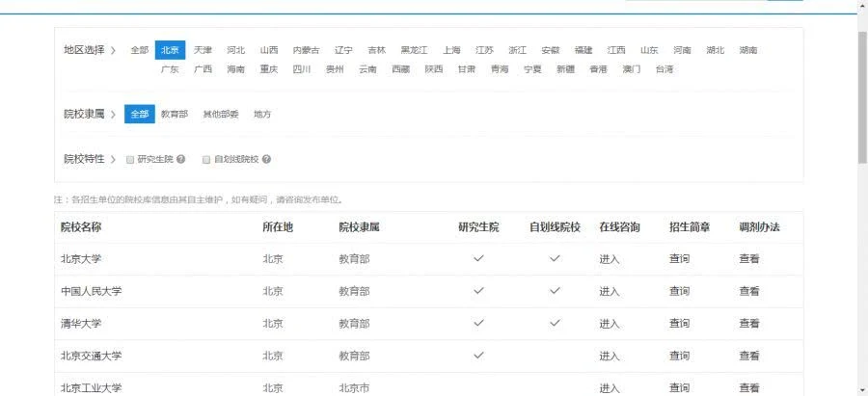Filter by 教育部 affiliation
This screenshot has width=868, height=396.
175,114
